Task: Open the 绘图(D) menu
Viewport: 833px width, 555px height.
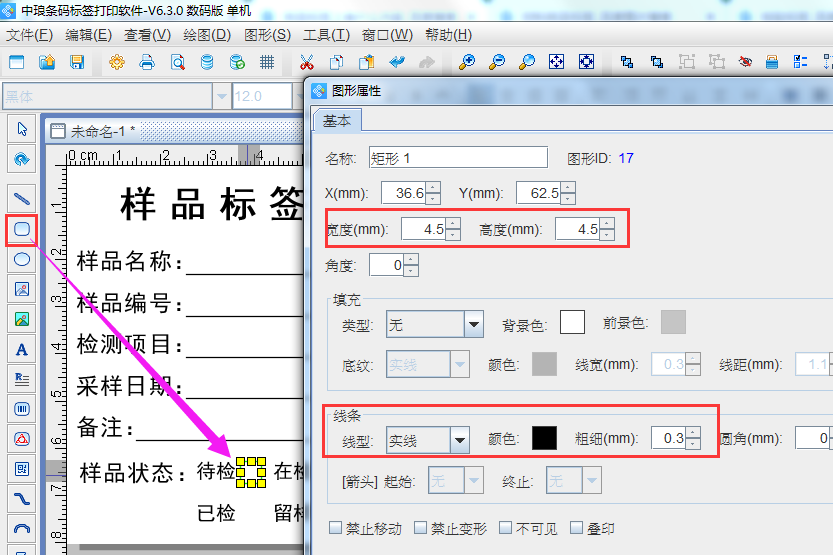Action: [207, 35]
